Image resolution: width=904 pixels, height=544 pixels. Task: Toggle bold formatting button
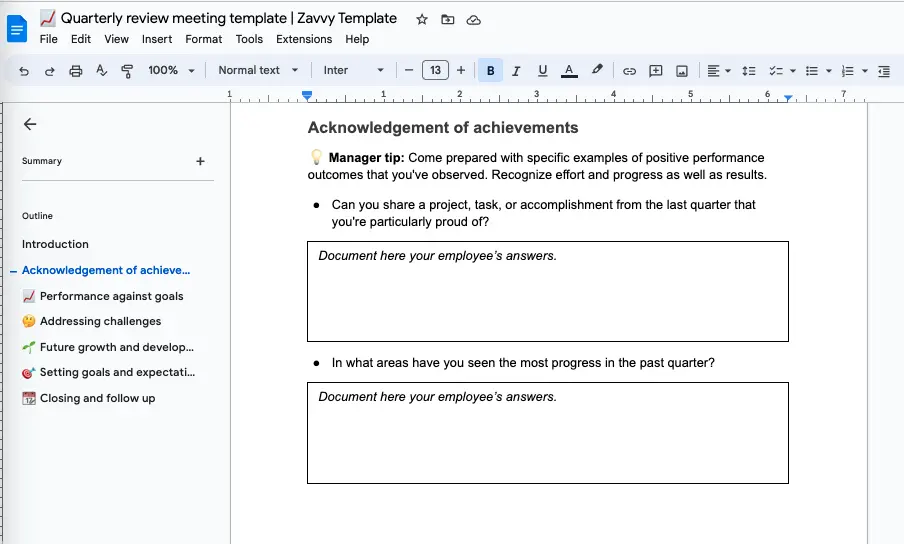click(490, 70)
